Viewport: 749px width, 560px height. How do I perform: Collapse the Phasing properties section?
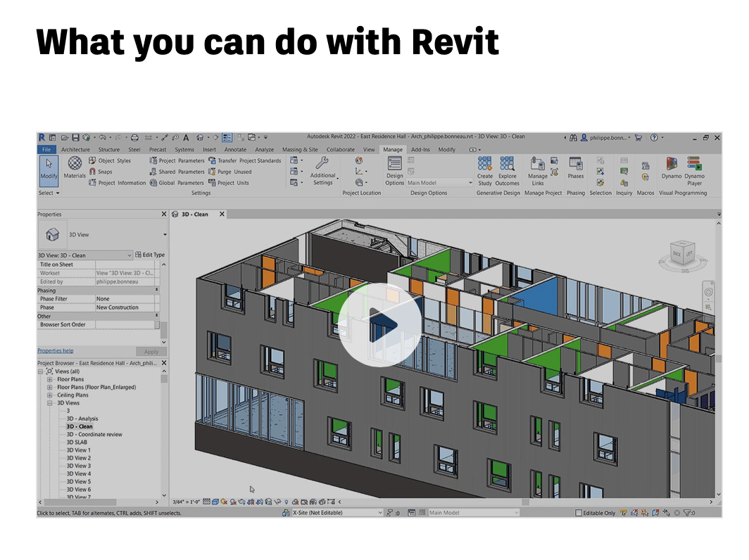(x=156, y=290)
